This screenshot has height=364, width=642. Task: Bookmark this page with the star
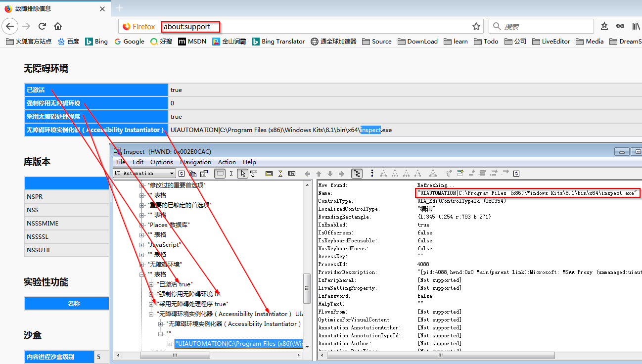[x=476, y=26]
